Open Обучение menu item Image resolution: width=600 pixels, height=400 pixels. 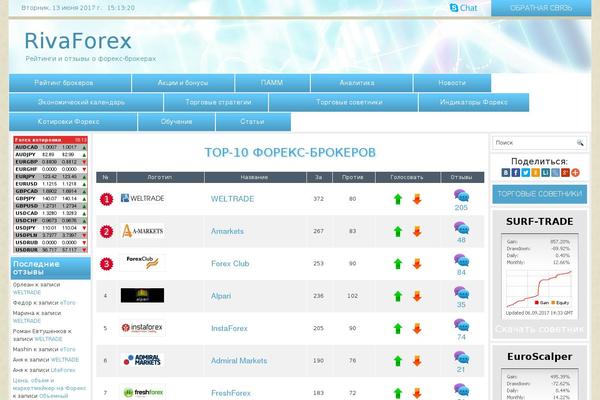(x=176, y=122)
